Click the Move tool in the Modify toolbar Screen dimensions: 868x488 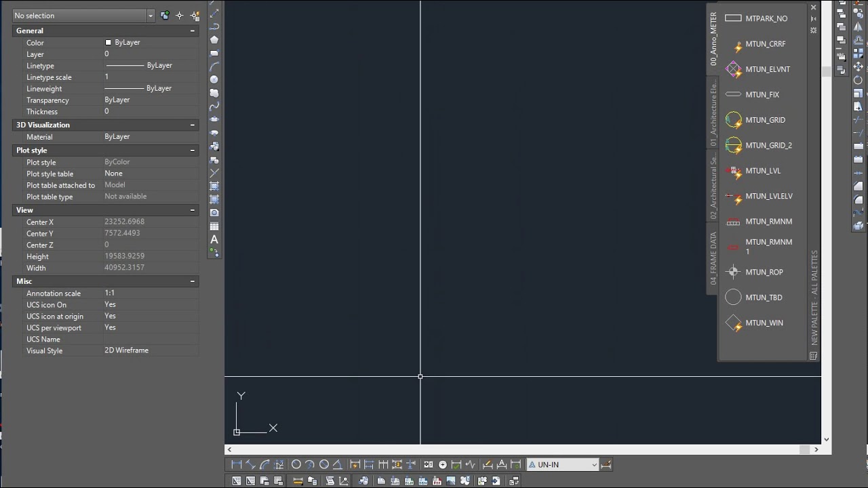tap(859, 66)
